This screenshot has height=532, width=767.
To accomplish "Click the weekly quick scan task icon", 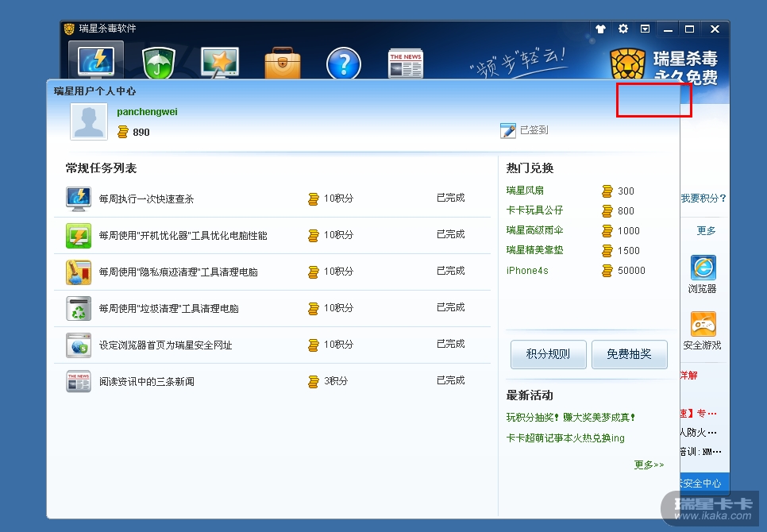I will [x=79, y=199].
